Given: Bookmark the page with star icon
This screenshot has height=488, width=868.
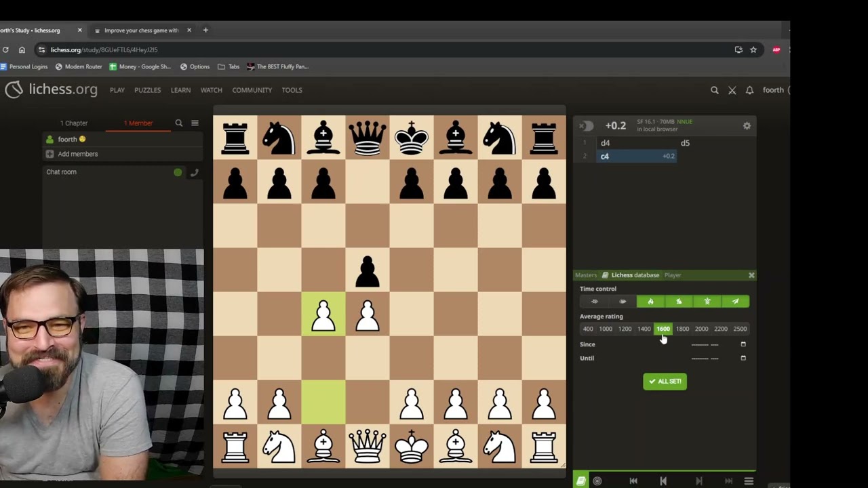Looking at the screenshot, I should pos(753,49).
